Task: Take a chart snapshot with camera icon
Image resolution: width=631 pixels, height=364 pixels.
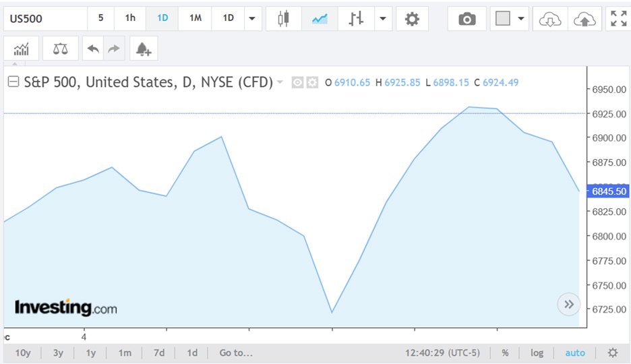Action: pyautogui.click(x=467, y=19)
